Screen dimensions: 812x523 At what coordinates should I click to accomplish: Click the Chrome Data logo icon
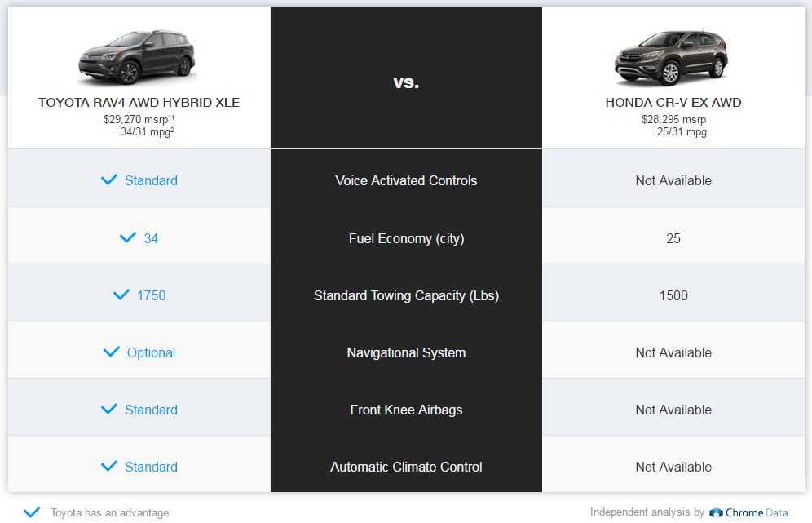pos(716,512)
